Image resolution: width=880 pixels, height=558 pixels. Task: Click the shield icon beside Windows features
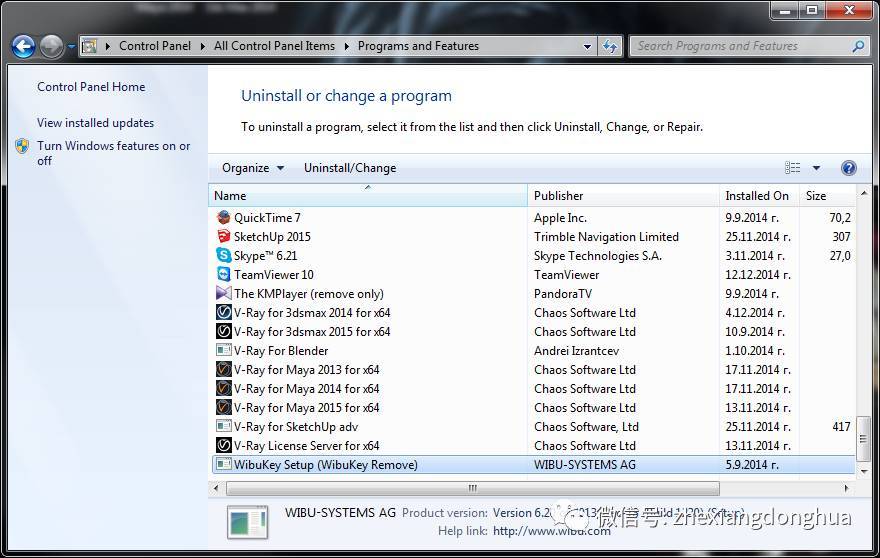pyautogui.click(x=22, y=147)
